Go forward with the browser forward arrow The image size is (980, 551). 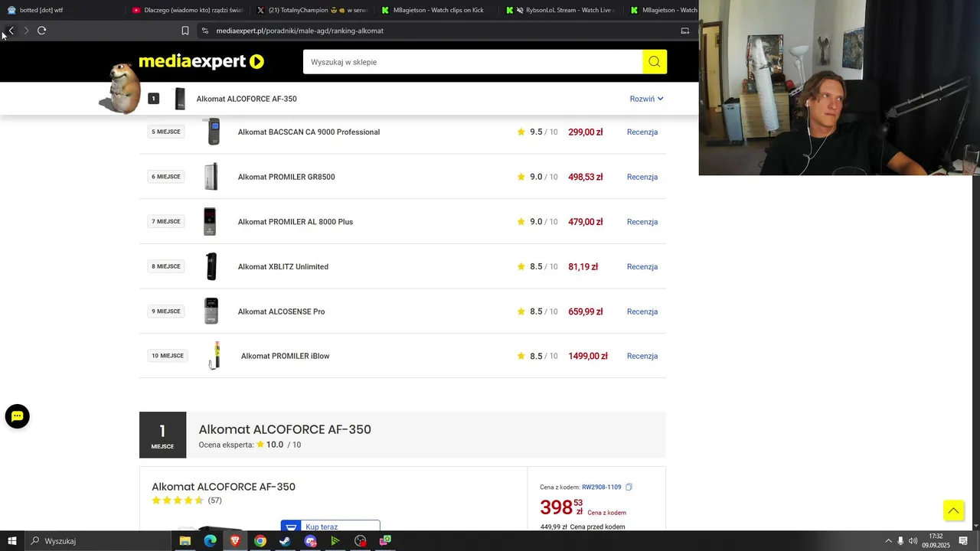(x=26, y=31)
